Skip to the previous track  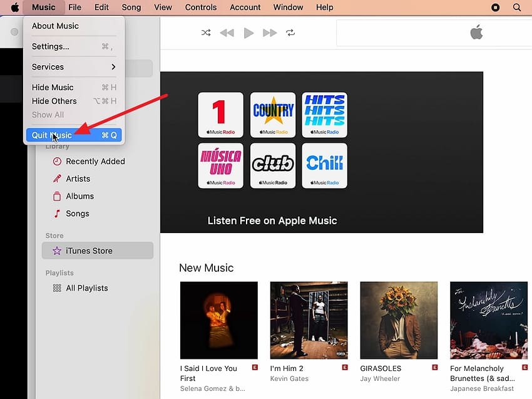pyautogui.click(x=227, y=33)
